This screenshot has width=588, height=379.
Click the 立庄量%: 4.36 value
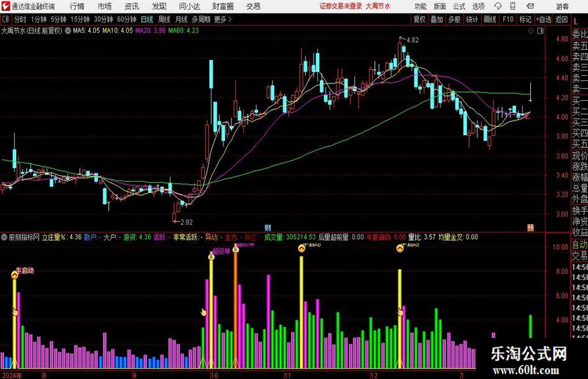click(62, 236)
